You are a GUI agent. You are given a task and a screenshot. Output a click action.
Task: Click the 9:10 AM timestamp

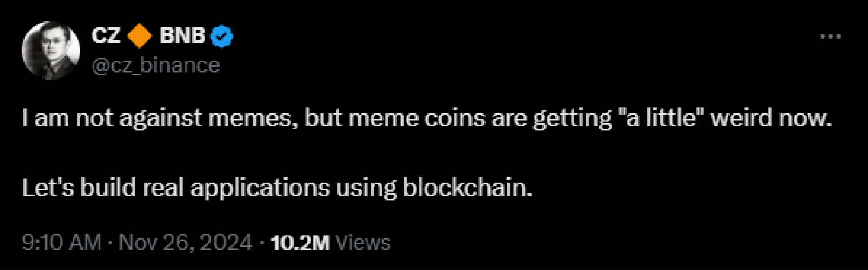(61, 243)
